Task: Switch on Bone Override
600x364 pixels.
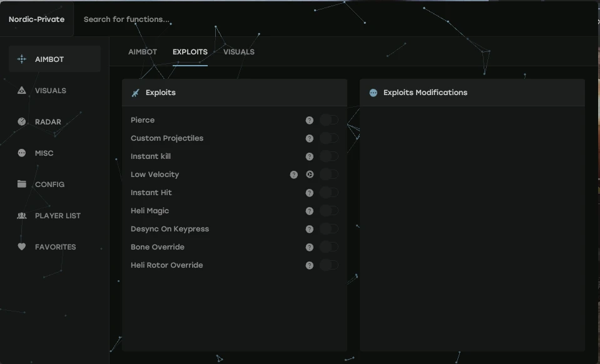Action: pyautogui.click(x=329, y=247)
